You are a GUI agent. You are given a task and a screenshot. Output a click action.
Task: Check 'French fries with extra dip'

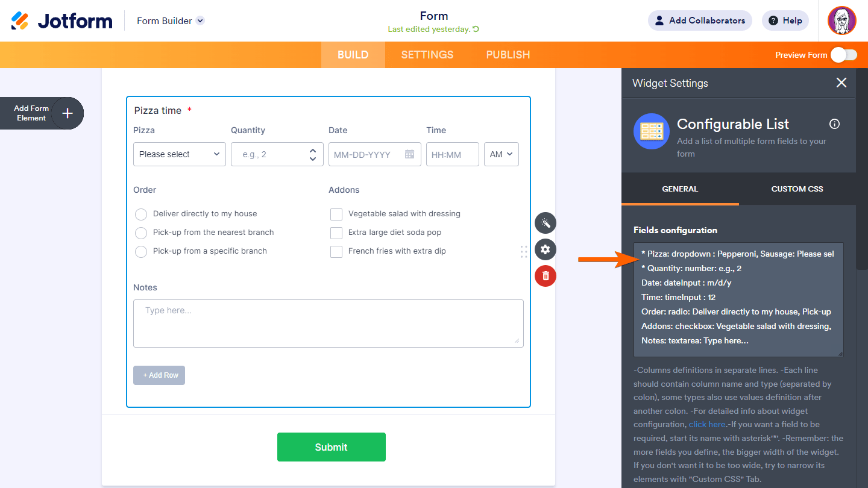click(x=336, y=252)
